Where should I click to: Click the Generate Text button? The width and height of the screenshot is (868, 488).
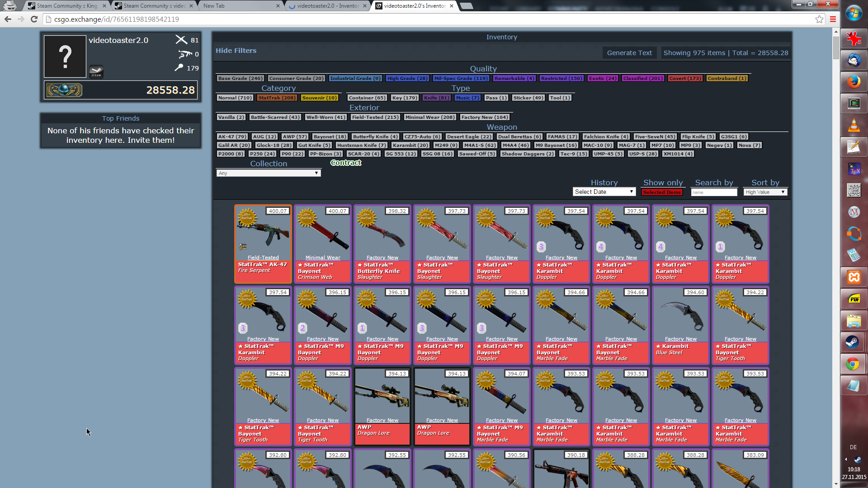coord(629,53)
